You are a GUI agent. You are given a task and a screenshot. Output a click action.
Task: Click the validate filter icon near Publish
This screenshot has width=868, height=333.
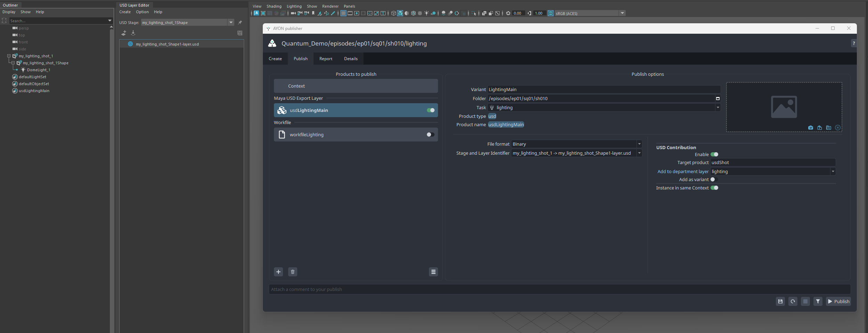point(818,301)
